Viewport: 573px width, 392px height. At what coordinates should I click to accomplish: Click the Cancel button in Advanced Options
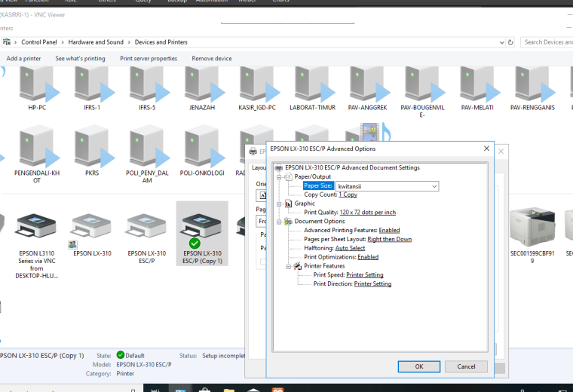tap(466, 366)
